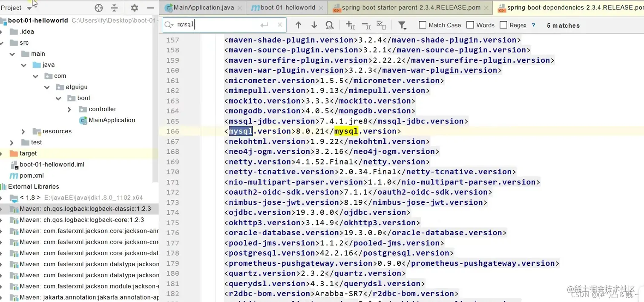This screenshot has width=644, height=302.
Task: Click the okhttp3.version line
Action: [x=322, y=223]
